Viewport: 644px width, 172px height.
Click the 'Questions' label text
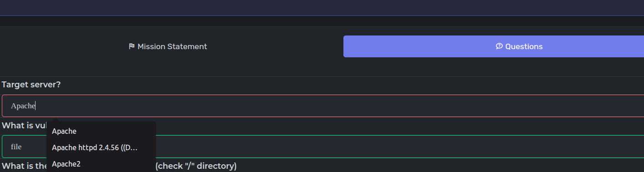tap(524, 46)
